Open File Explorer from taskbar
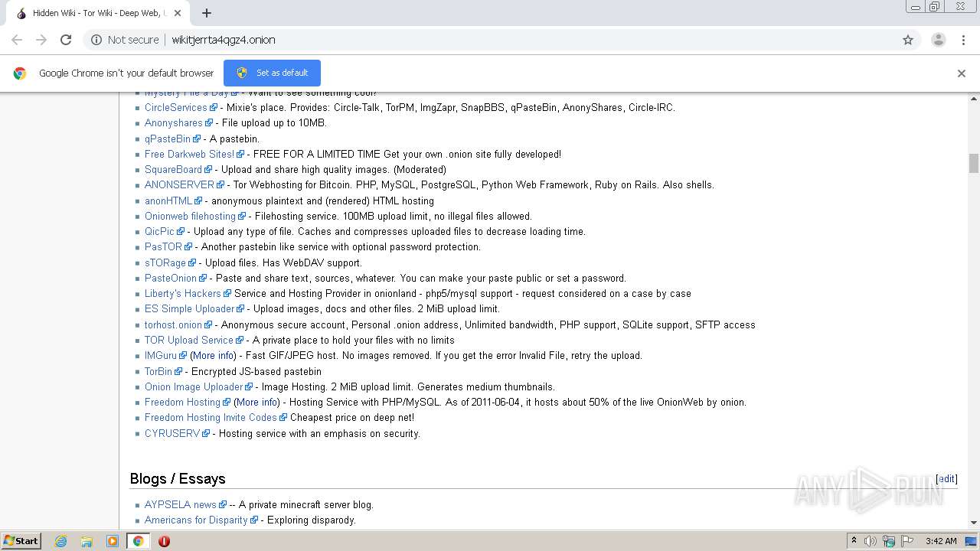Viewport: 980px width, 551px height. tap(87, 541)
